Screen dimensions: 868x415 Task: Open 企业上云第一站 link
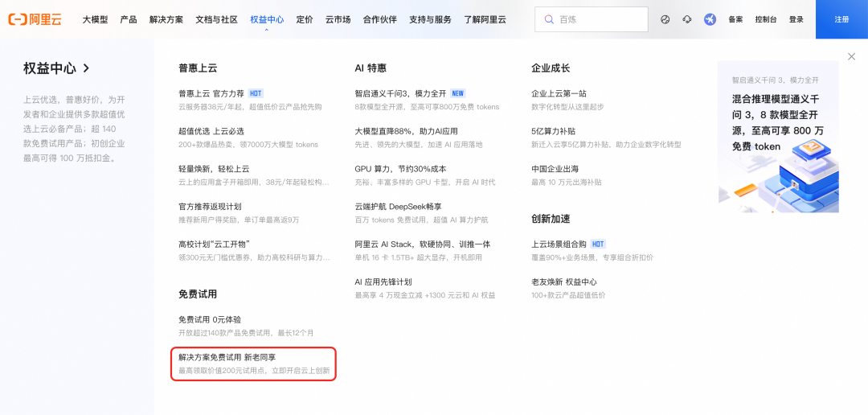click(559, 93)
